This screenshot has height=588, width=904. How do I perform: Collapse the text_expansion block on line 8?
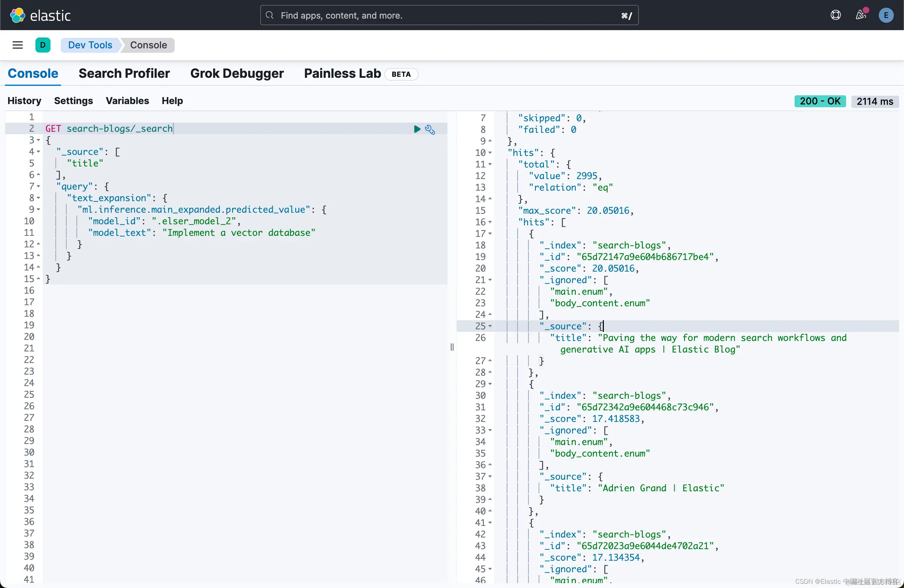pyautogui.click(x=38, y=198)
